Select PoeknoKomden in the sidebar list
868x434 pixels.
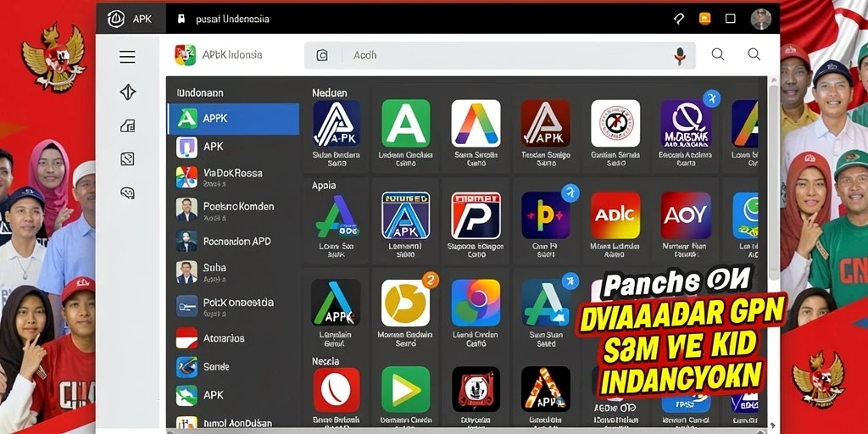pyautogui.click(x=233, y=210)
